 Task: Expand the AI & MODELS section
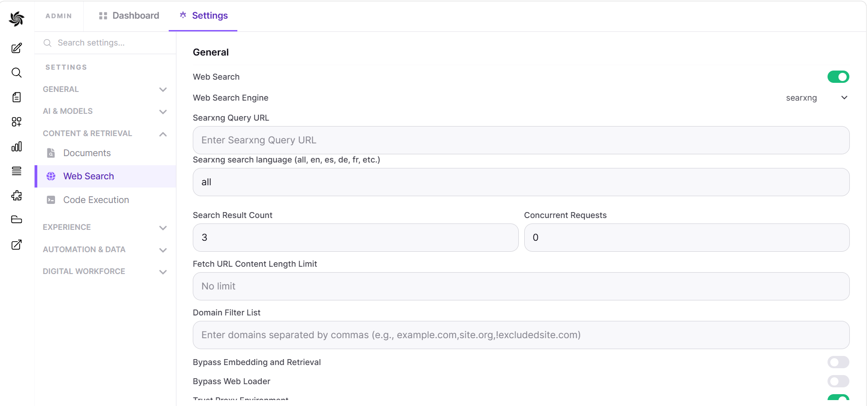[105, 112]
